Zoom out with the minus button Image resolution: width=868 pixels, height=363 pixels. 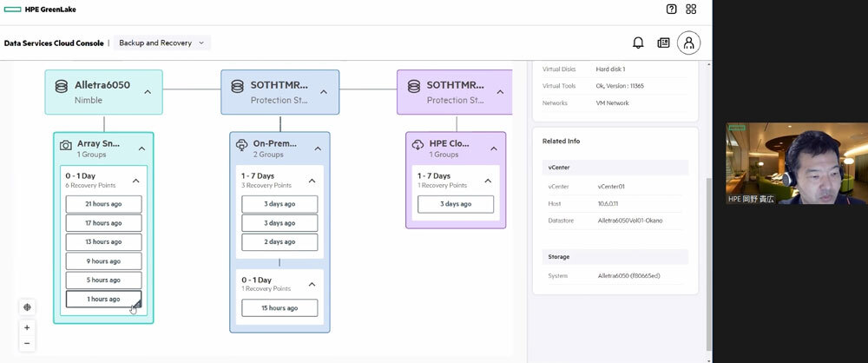(x=27, y=344)
